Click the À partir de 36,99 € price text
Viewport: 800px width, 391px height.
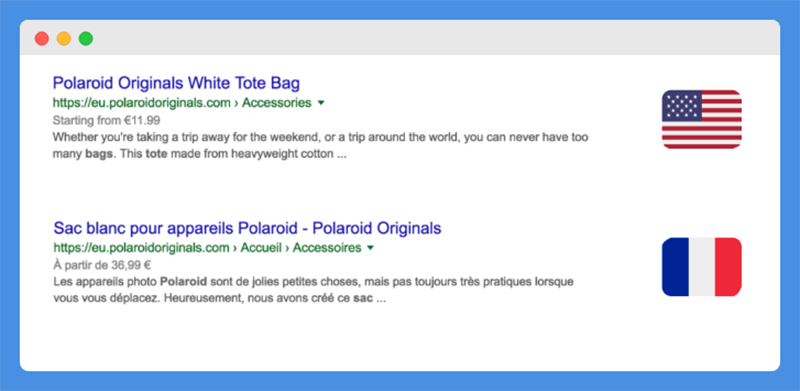click(x=102, y=265)
